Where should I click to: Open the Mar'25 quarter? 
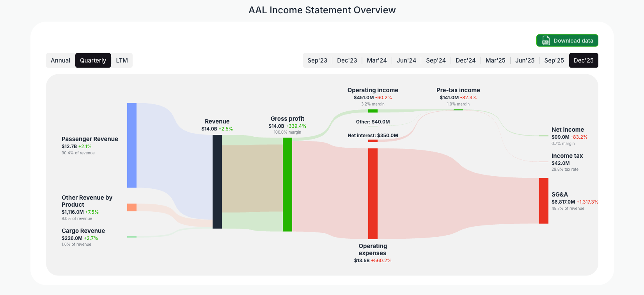495,60
